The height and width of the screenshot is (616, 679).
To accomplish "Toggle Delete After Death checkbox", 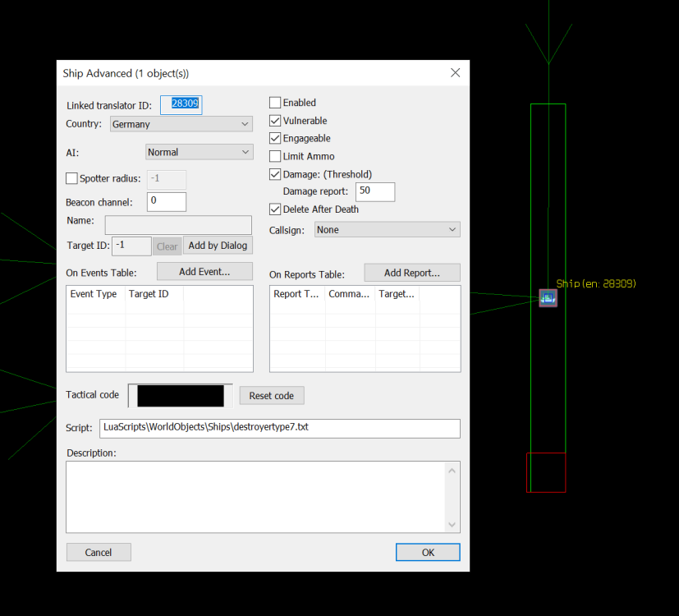I will [275, 209].
